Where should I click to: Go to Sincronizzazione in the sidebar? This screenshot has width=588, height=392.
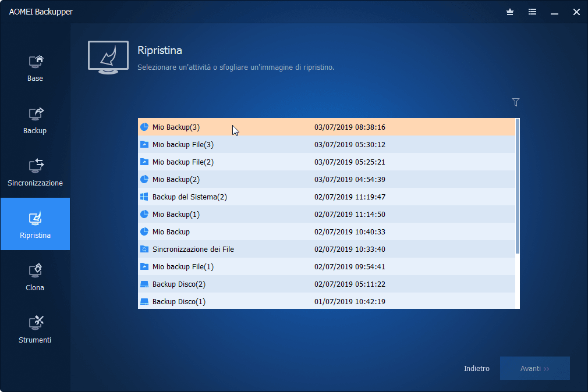[x=36, y=173]
